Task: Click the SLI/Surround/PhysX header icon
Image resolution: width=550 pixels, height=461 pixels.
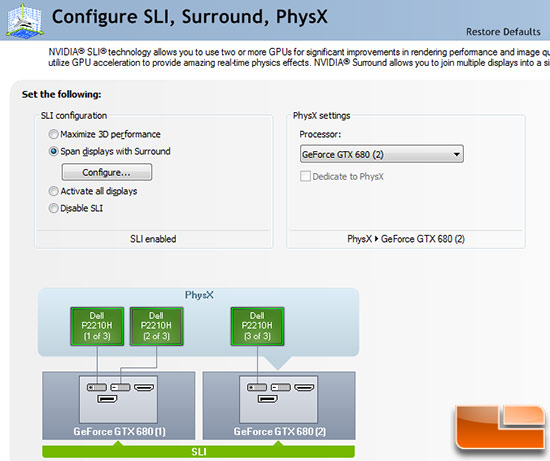Action: pyautogui.click(x=25, y=20)
